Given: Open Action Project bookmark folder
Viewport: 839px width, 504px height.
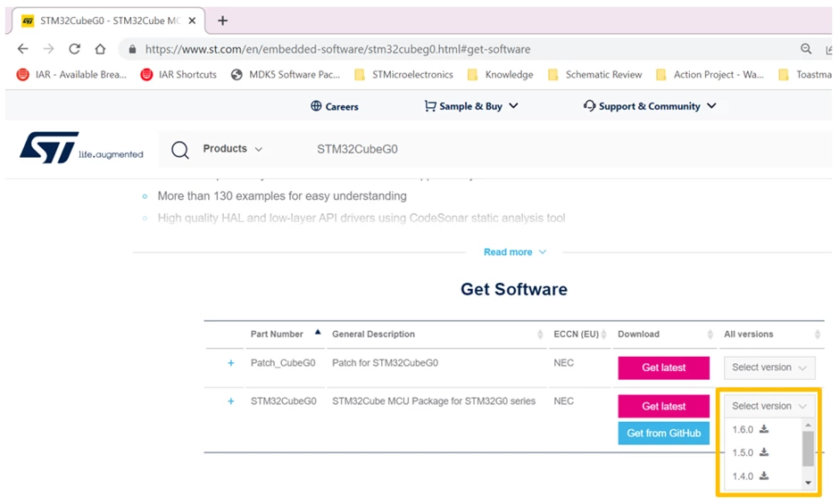Looking at the screenshot, I should pos(710,74).
